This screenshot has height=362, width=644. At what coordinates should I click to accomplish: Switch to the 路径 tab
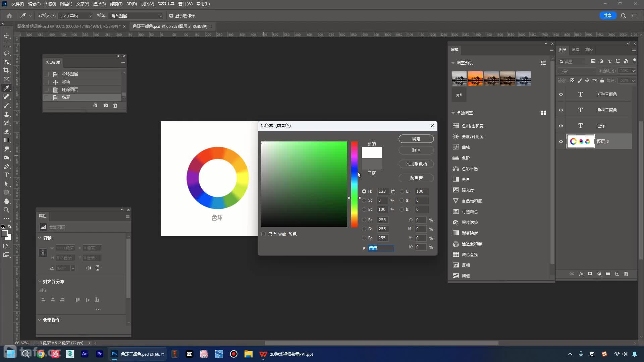tap(589, 50)
